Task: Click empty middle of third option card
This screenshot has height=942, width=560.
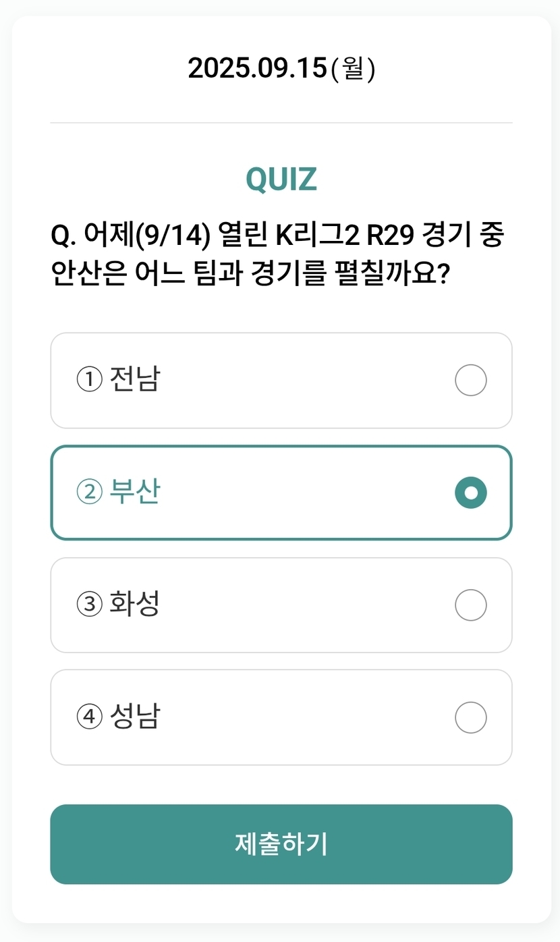Action: pyautogui.click(x=304, y=605)
